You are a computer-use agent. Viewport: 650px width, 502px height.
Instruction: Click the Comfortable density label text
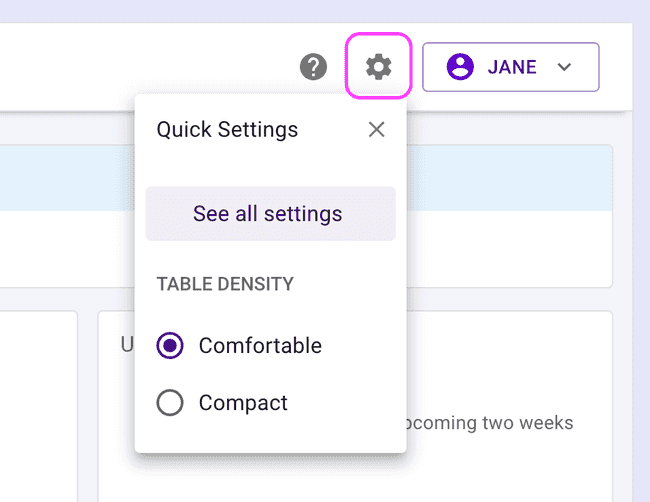click(260, 346)
